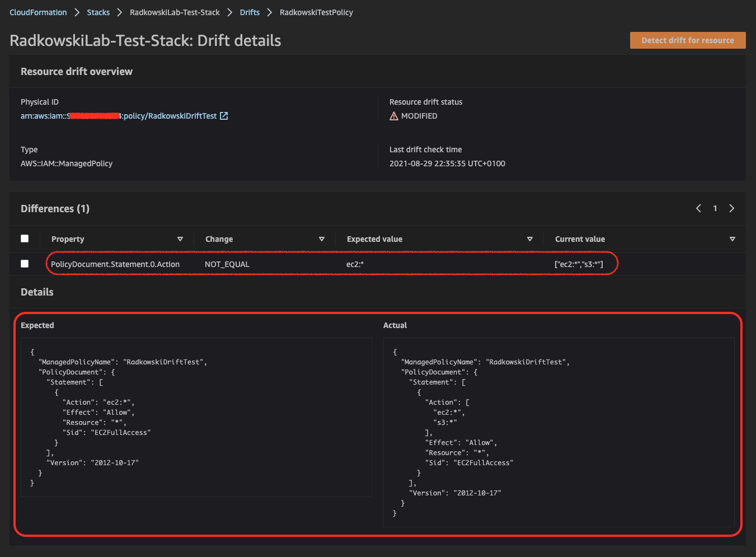The image size is (756, 557).
Task: Click the Physical ID label
Action: tap(40, 102)
